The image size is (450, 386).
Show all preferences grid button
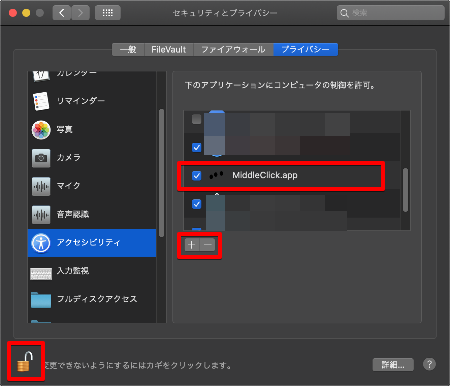108,13
